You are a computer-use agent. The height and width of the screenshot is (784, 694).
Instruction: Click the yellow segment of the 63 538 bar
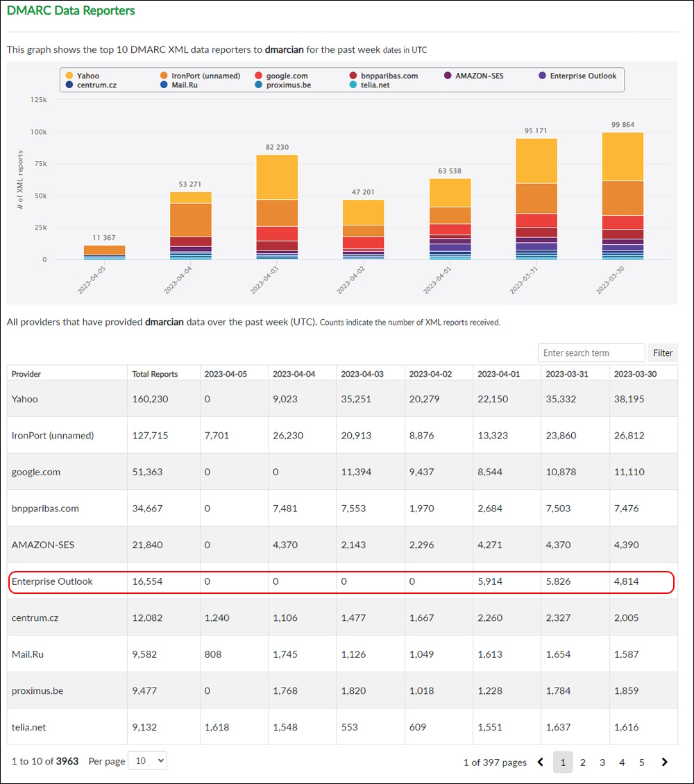pyautogui.click(x=450, y=193)
